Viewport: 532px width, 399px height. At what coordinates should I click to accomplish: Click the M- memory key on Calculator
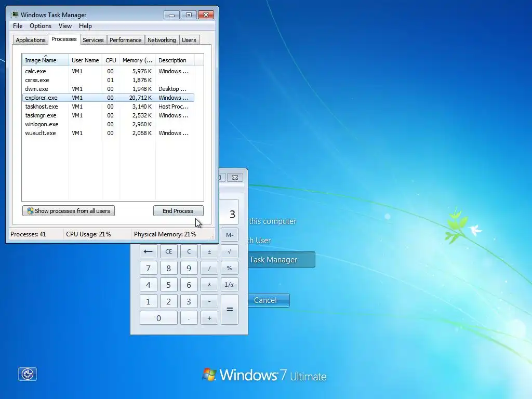coord(229,234)
